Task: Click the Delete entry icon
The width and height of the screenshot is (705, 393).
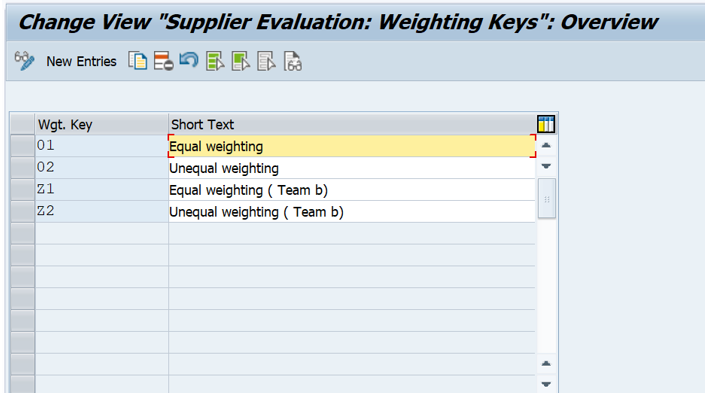Action: tap(163, 61)
